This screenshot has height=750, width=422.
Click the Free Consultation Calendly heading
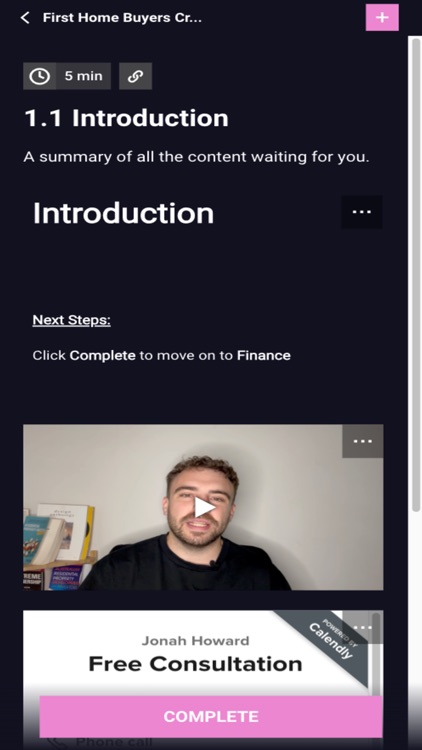click(195, 664)
